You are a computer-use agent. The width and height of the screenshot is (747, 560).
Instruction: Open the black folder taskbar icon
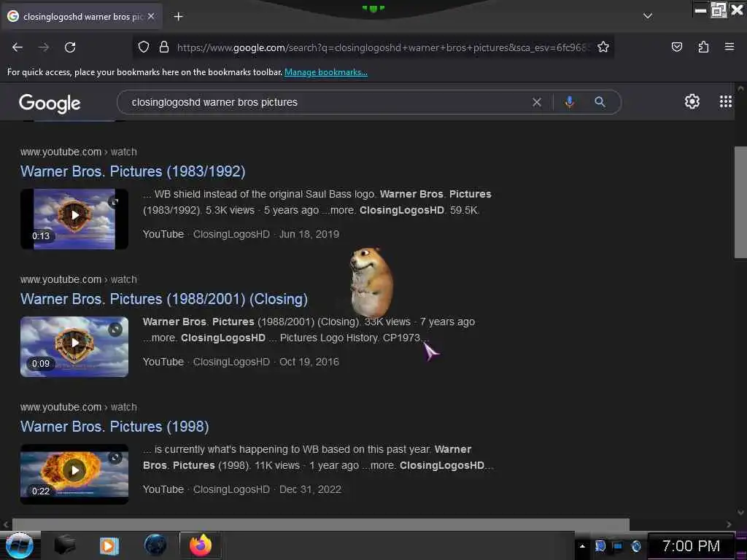click(x=65, y=545)
